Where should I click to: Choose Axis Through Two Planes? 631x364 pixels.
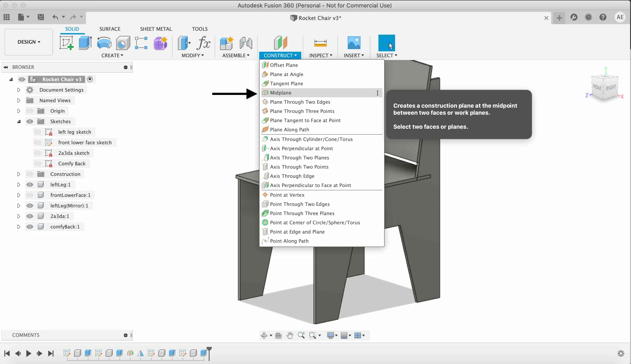321,157
